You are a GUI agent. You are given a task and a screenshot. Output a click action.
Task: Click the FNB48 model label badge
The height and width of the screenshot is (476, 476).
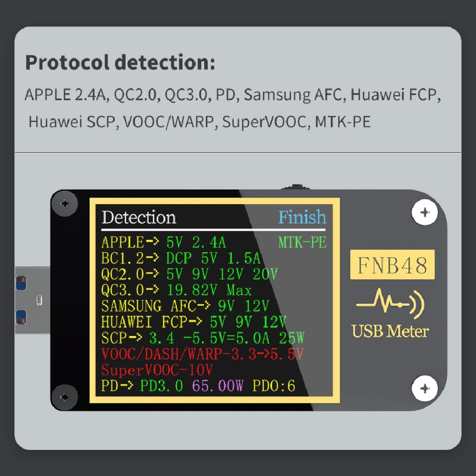click(392, 265)
